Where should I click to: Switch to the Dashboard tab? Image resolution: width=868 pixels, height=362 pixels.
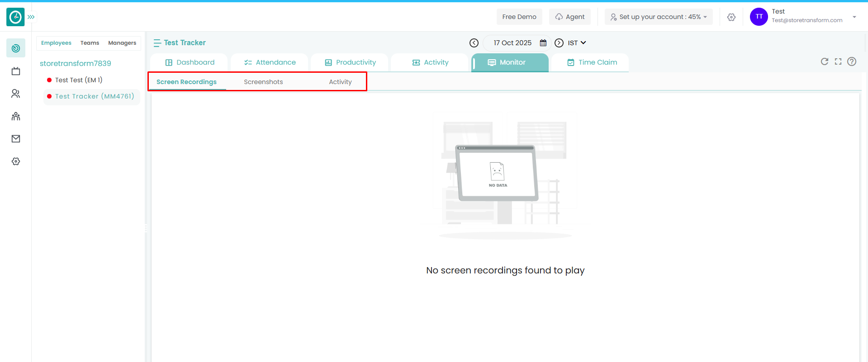point(190,62)
